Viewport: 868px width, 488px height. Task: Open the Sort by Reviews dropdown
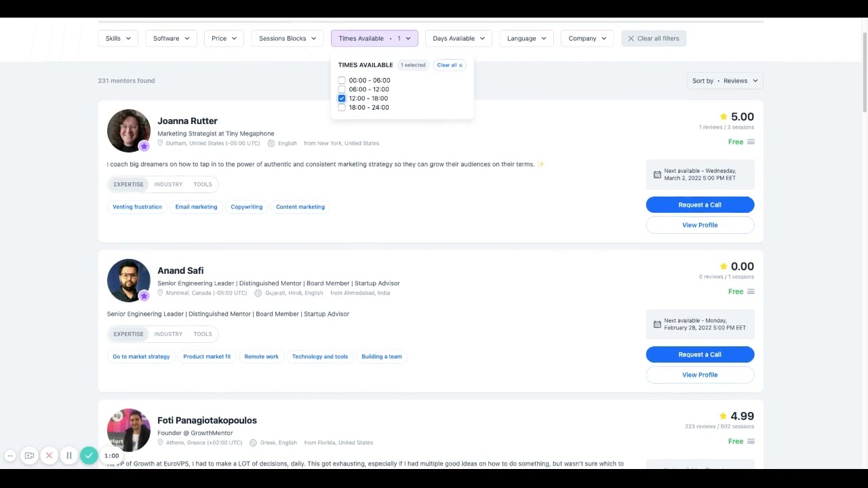coord(725,81)
